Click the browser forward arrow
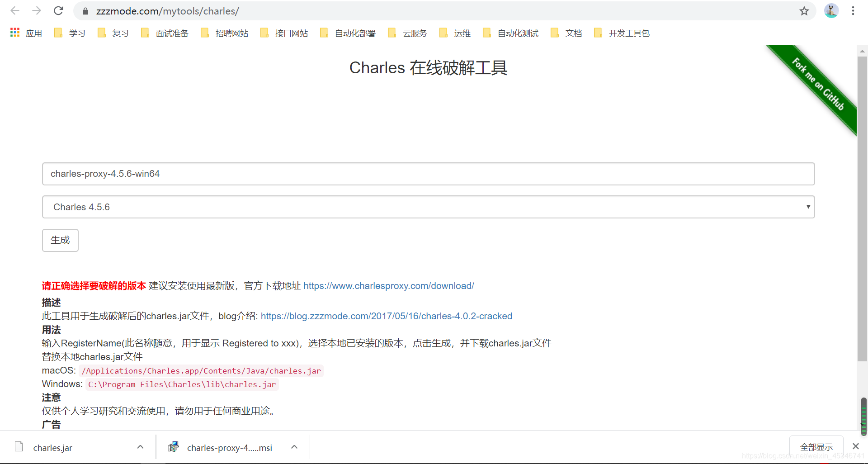This screenshot has height=464, width=868. [x=37, y=11]
